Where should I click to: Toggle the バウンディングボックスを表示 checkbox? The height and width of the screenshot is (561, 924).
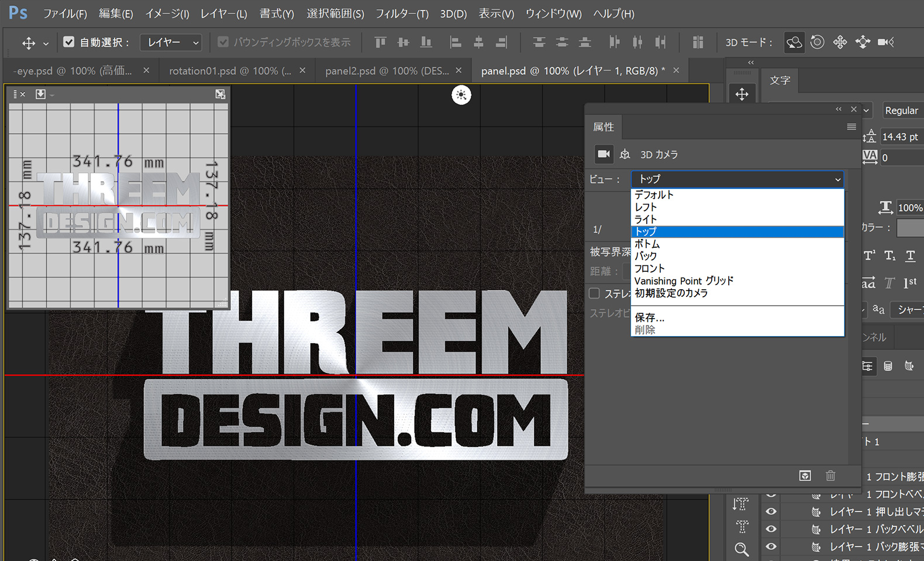pyautogui.click(x=223, y=42)
